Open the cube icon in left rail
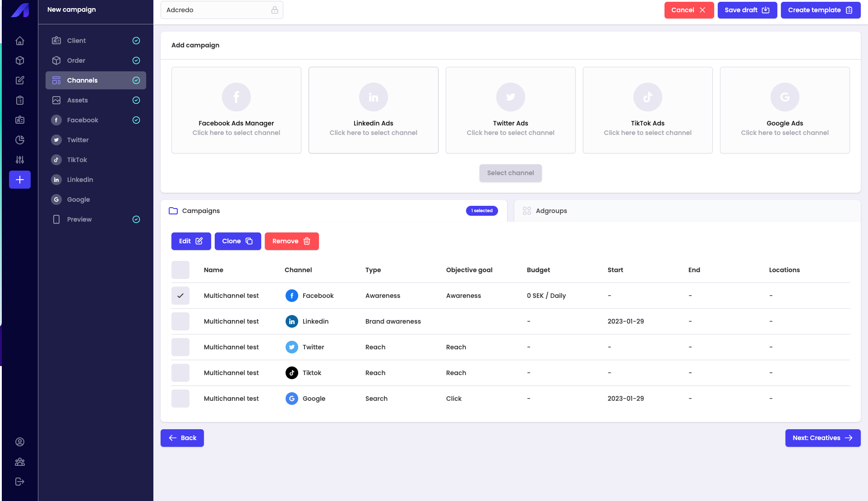 [x=20, y=60]
